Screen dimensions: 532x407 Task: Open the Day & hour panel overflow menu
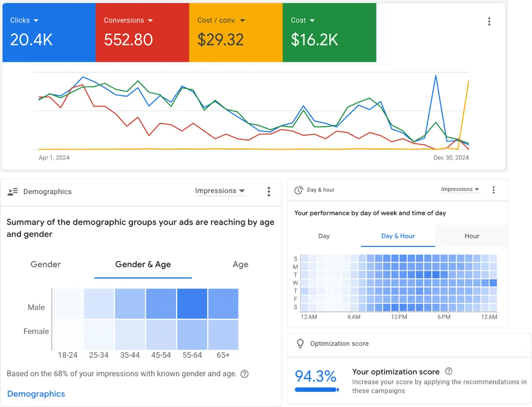click(x=493, y=189)
